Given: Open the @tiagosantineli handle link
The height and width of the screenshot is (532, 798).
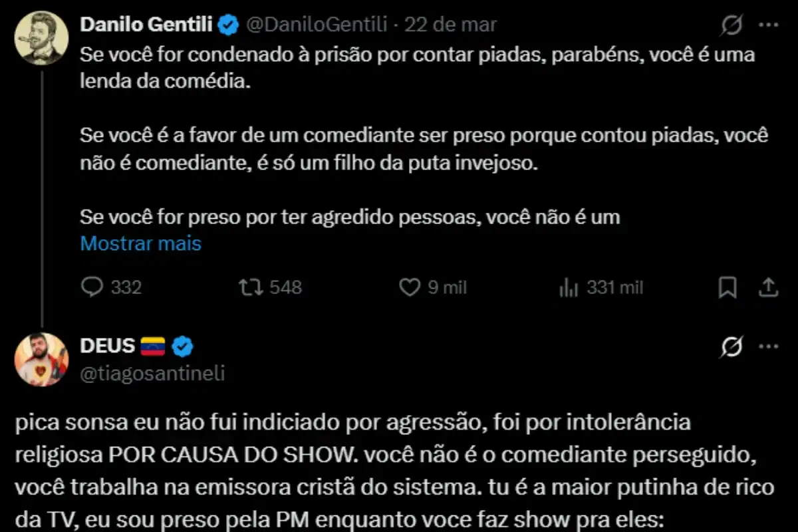Looking at the screenshot, I should (152, 374).
